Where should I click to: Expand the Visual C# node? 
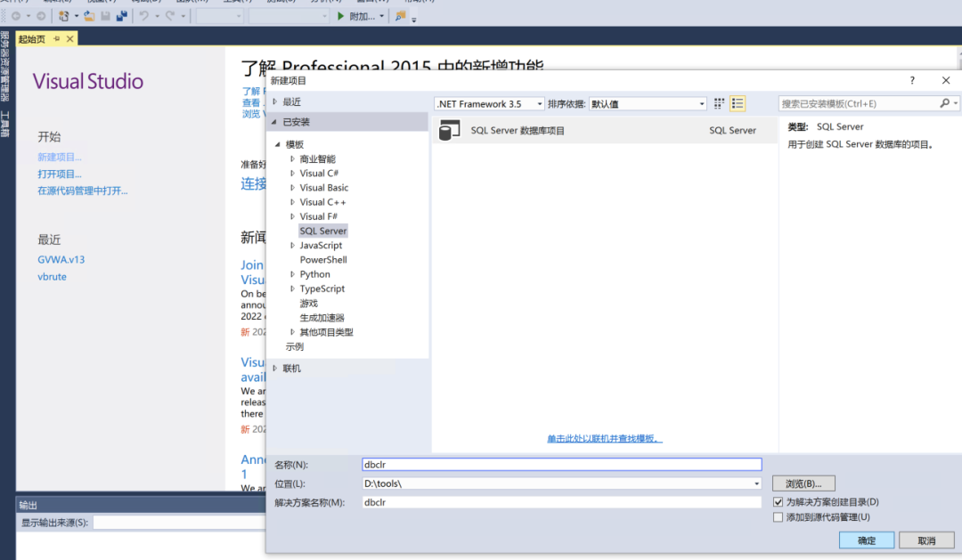tap(292, 174)
